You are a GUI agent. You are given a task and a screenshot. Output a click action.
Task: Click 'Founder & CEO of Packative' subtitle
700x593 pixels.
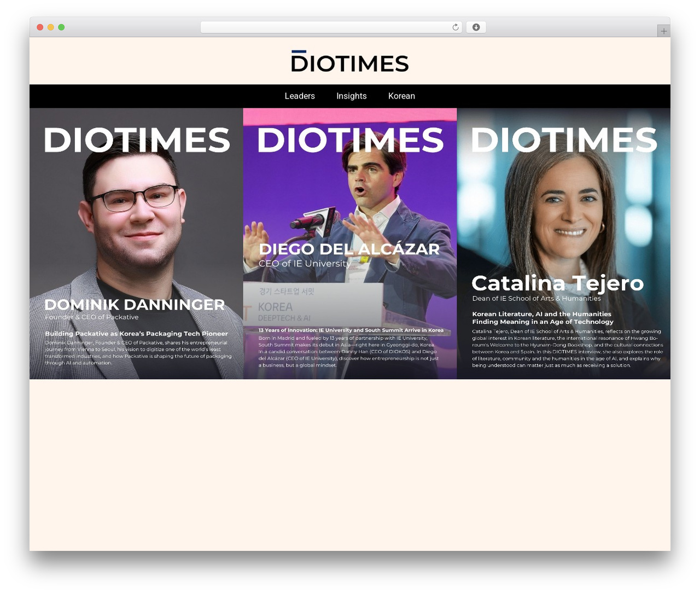(x=92, y=317)
